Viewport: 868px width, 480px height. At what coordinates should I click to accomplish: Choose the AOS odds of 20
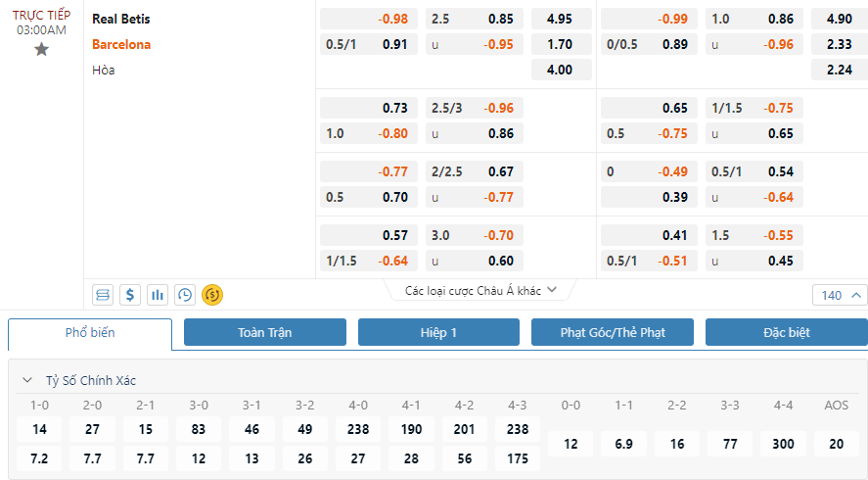pos(836,444)
